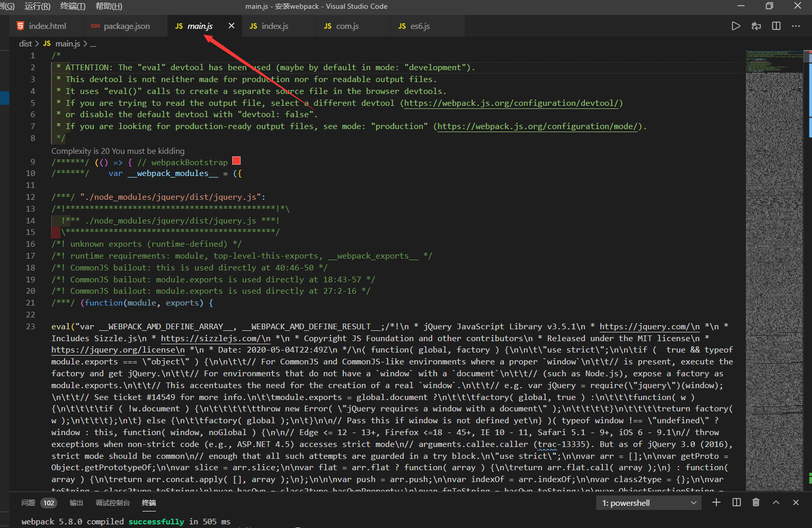Image resolution: width=812 pixels, height=528 pixels.
Task: Run the code with the play icon
Action: coord(736,26)
